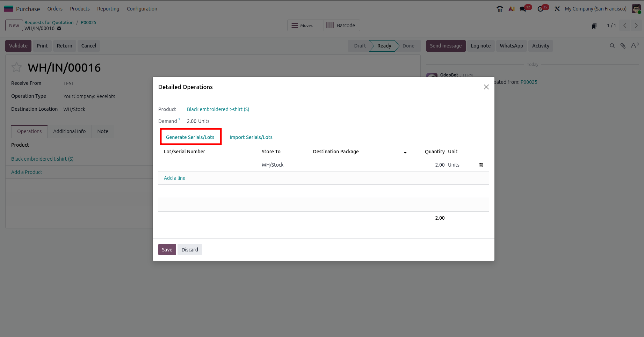644x337 pixels.
Task: Open the Reporting menu
Action: point(108,9)
